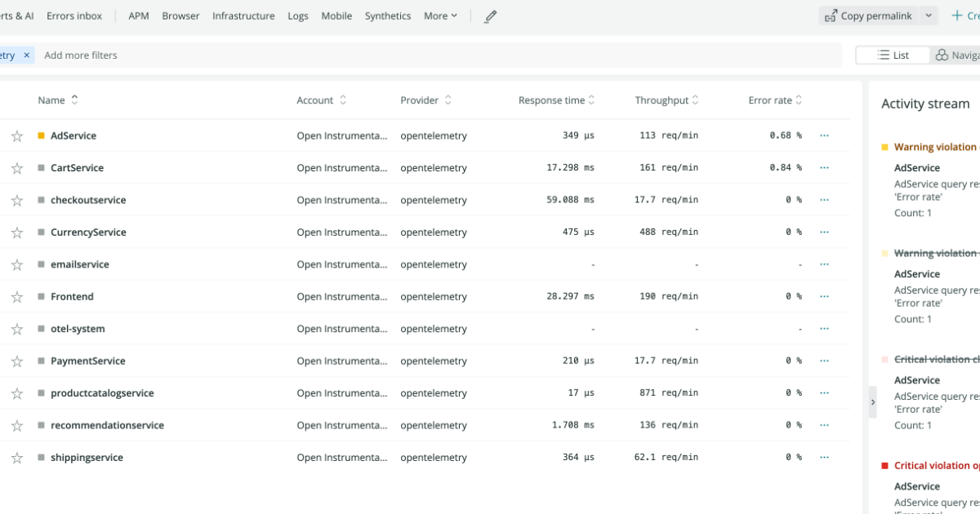Click the Synthetics navigation item
The height and width of the screenshot is (514, 980).
coord(387,16)
